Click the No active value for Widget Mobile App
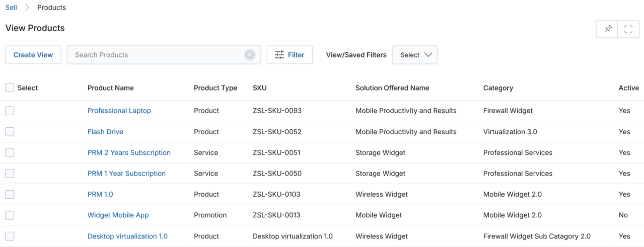 [623, 215]
